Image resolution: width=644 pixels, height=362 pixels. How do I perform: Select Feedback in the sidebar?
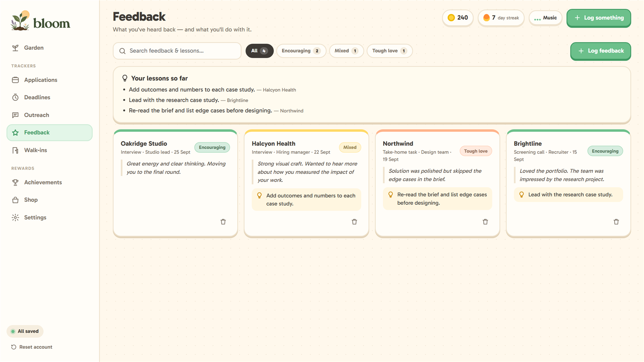tap(50, 133)
